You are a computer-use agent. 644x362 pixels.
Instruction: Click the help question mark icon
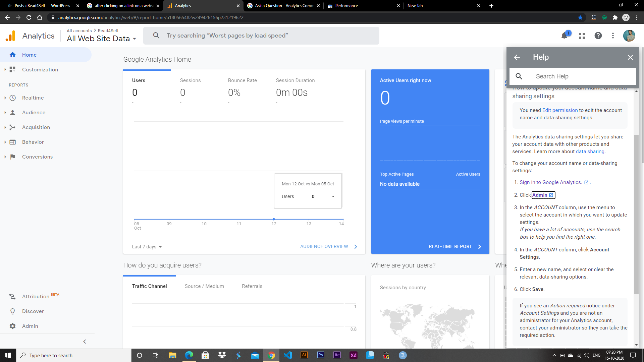[598, 36]
